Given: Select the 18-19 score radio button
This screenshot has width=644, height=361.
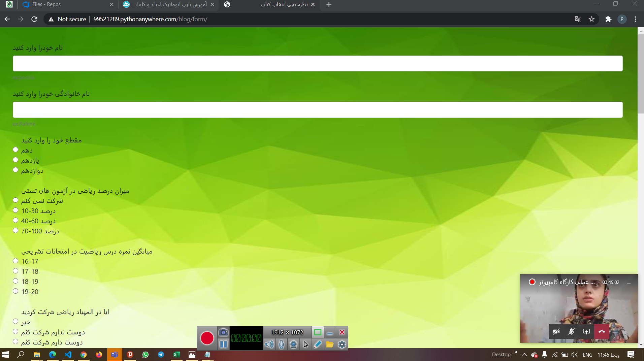Looking at the screenshot, I should [x=15, y=281].
